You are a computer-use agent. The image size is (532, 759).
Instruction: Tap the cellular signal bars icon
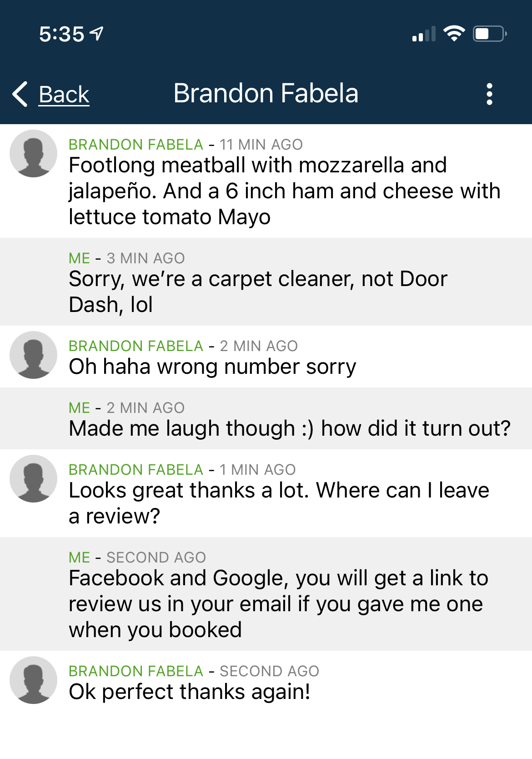click(424, 34)
